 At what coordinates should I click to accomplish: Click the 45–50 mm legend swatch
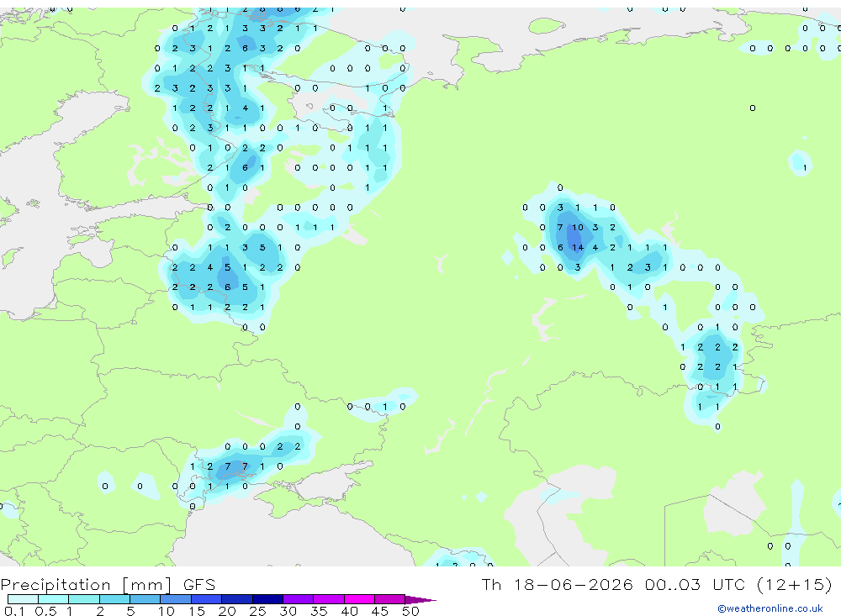point(390,599)
